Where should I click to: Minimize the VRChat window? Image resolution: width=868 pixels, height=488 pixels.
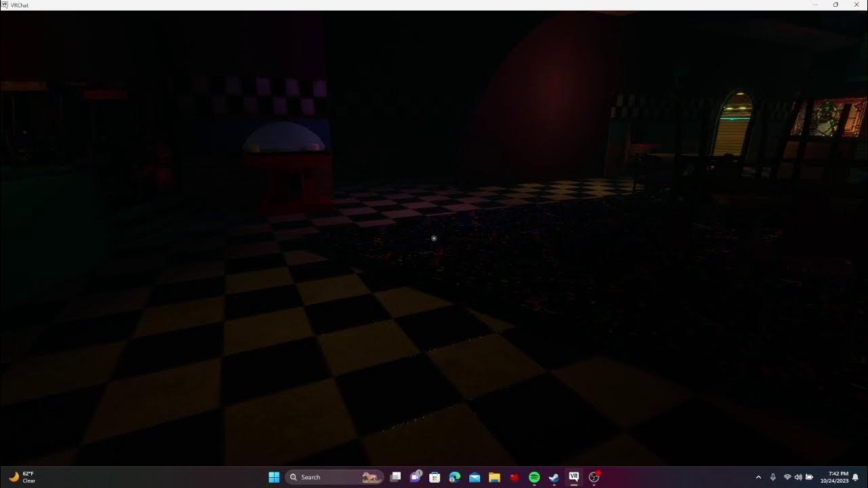tap(816, 5)
